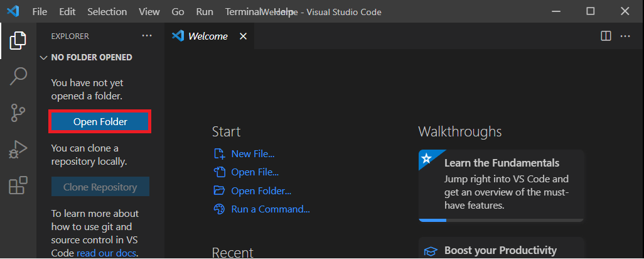Click the New File... link
This screenshot has width=644, height=259.
(253, 154)
